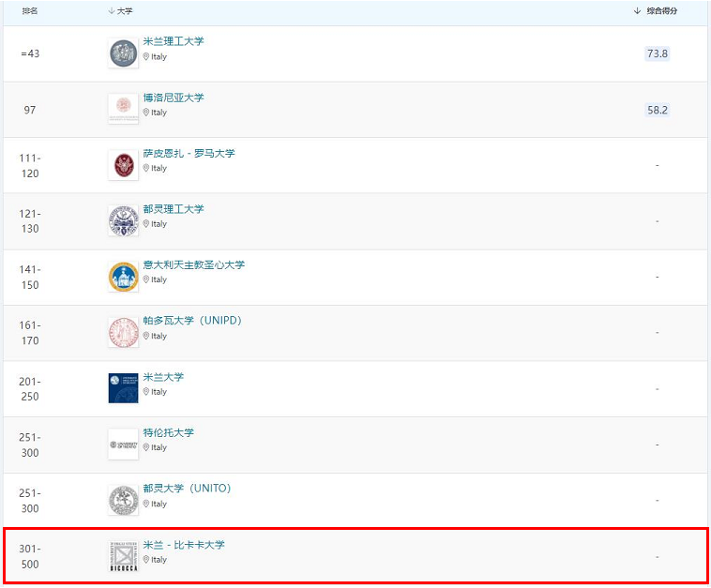Select the 排名 column header
The height and width of the screenshot is (588, 711).
pyautogui.click(x=30, y=11)
